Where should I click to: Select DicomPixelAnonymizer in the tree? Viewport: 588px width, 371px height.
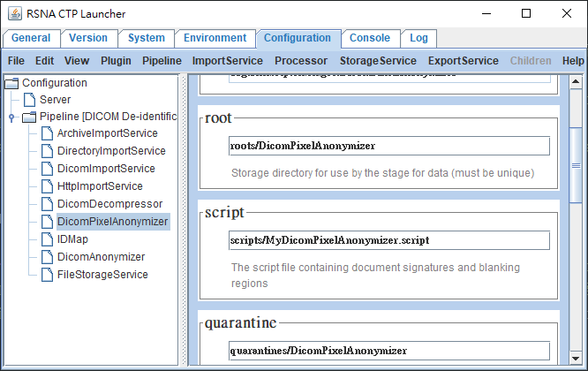pyautogui.click(x=113, y=222)
